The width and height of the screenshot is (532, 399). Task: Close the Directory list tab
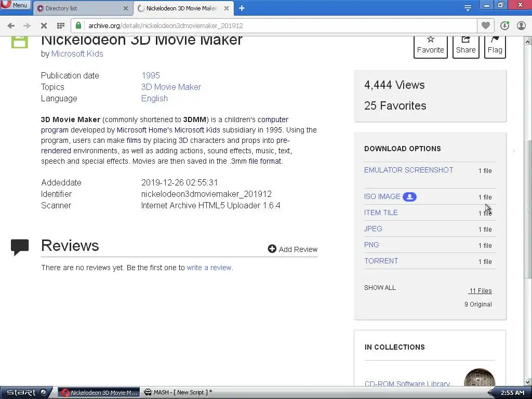[x=126, y=8]
